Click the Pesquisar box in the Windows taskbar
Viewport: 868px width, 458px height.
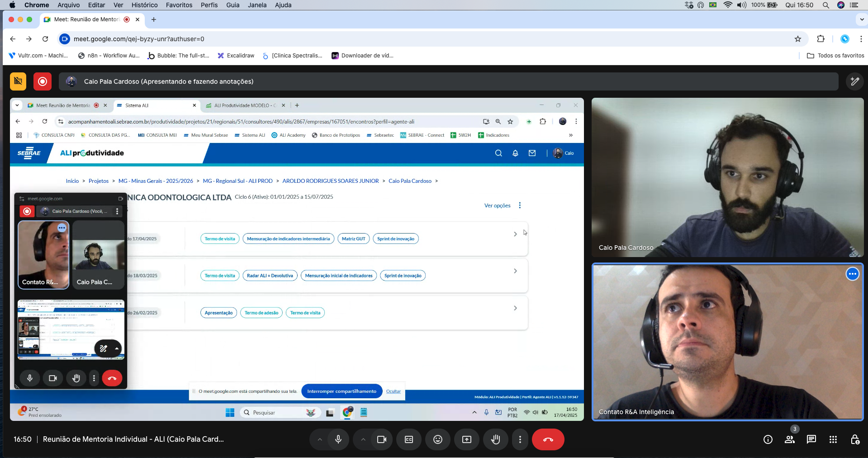(x=280, y=412)
